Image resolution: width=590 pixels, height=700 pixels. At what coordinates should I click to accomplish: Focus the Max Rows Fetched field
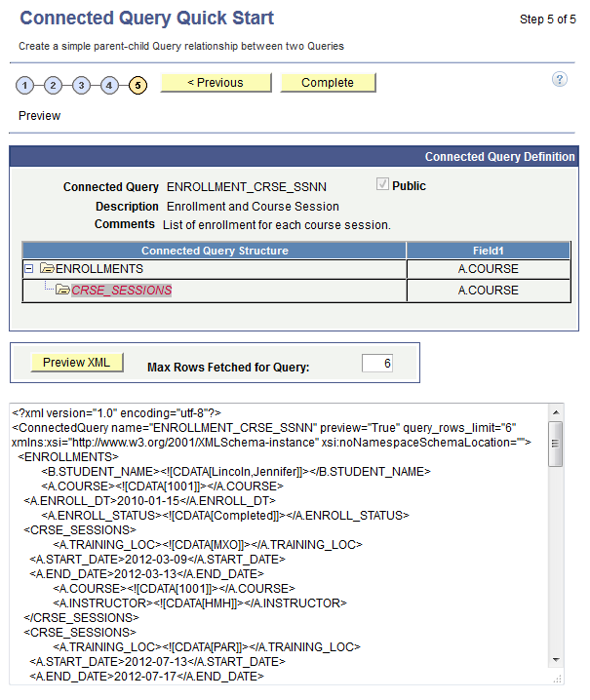click(x=376, y=364)
